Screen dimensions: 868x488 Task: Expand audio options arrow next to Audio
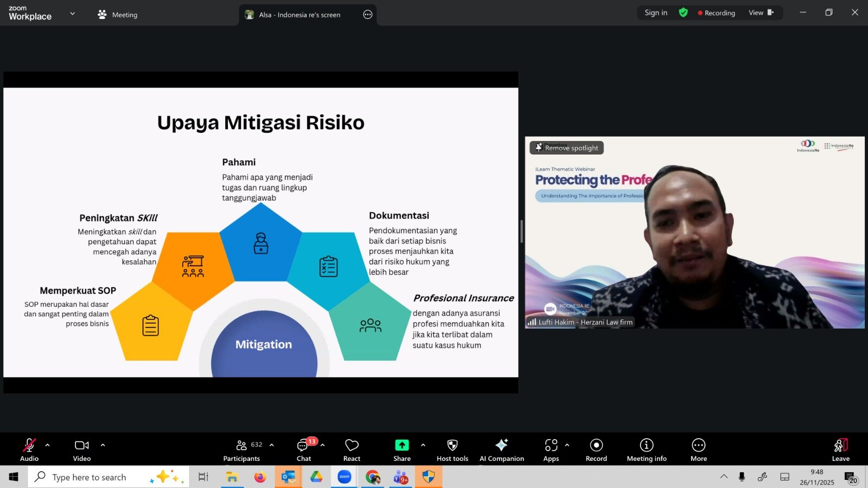point(48,445)
